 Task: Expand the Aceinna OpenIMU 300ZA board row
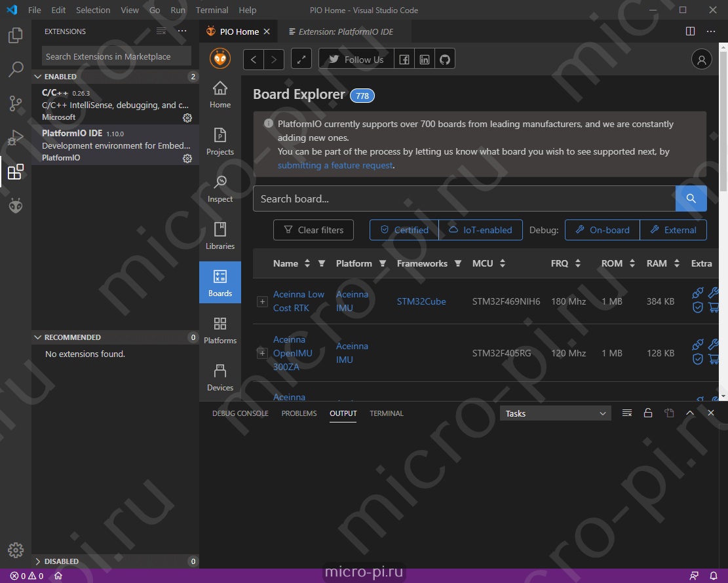tap(261, 354)
